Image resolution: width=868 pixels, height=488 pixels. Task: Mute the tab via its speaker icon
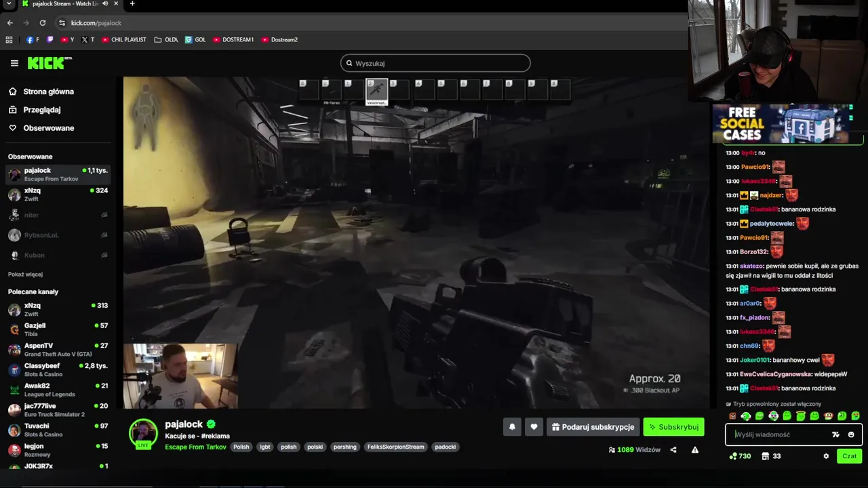[105, 3]
